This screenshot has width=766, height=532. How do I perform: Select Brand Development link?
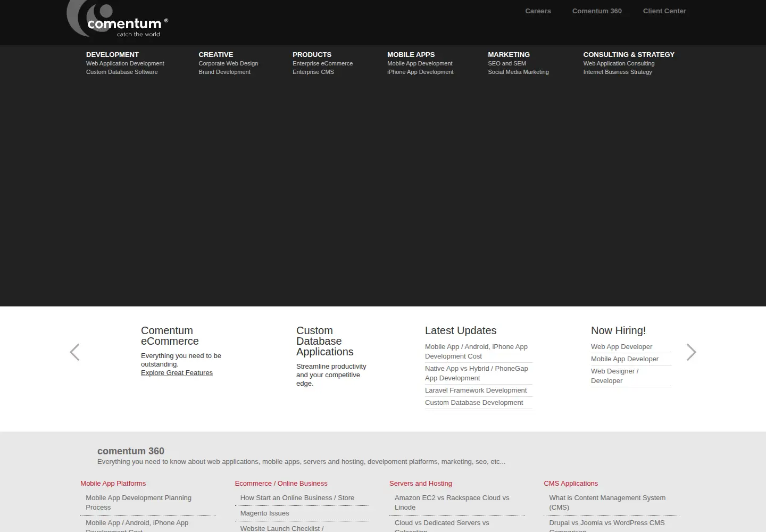(224, 72)
